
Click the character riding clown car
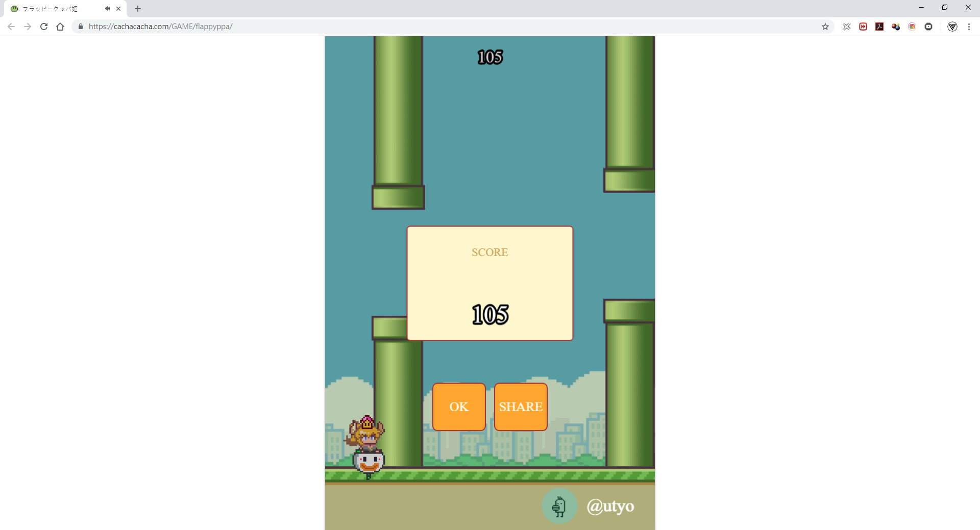point(366,447)
